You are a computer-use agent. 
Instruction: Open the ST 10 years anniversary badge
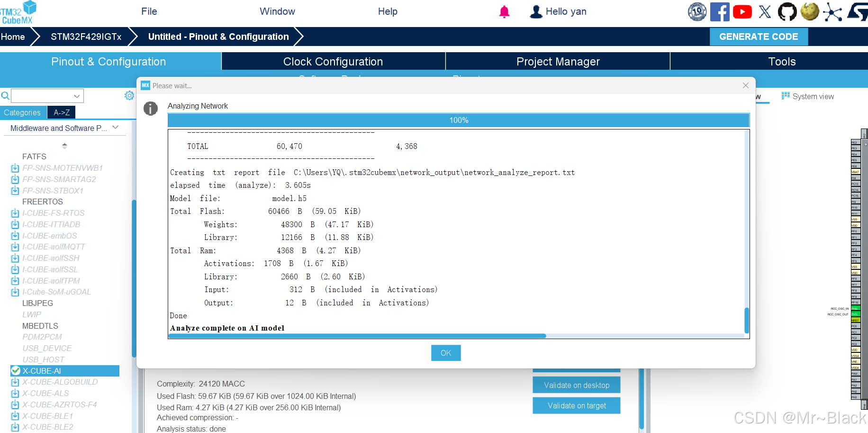(697, 12)
